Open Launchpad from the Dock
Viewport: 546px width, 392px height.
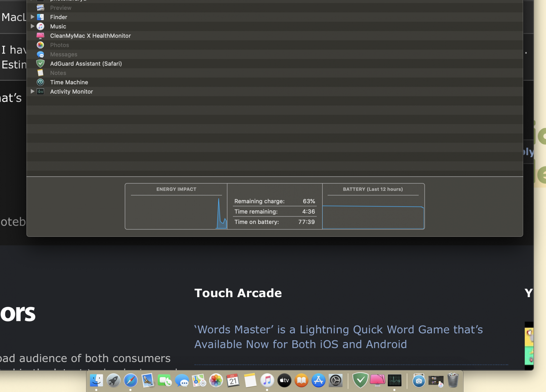(x=114, y=381)
